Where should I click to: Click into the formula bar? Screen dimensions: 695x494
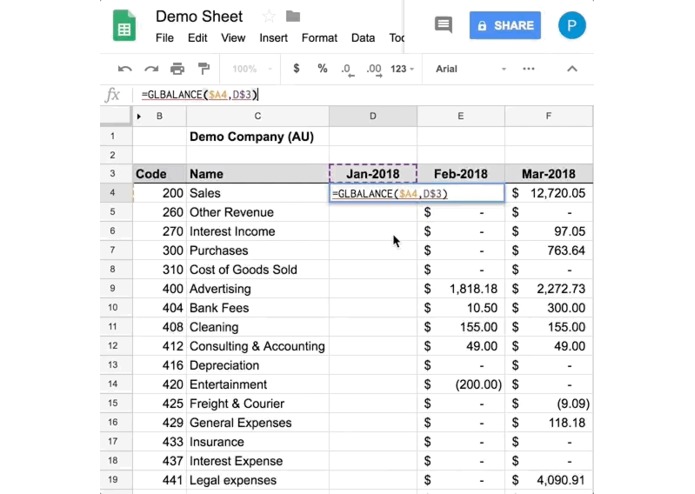(363, 94)
